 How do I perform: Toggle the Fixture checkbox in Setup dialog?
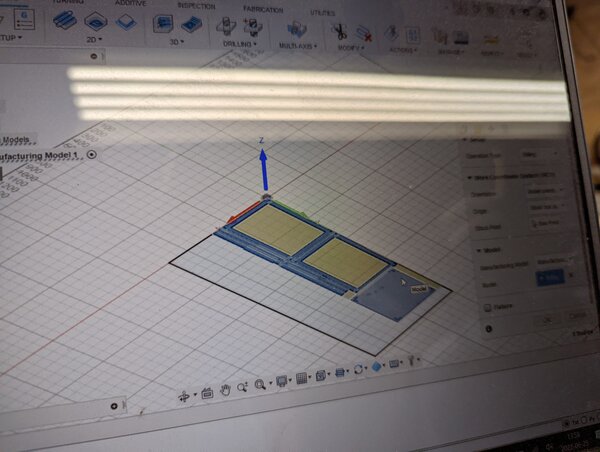coord(487,308)
